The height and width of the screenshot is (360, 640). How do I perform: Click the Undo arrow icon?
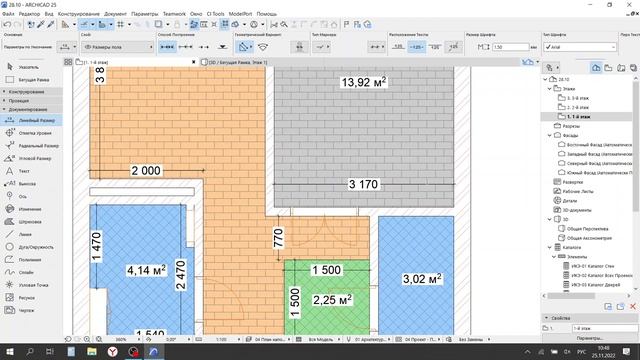tap(7, 24)
